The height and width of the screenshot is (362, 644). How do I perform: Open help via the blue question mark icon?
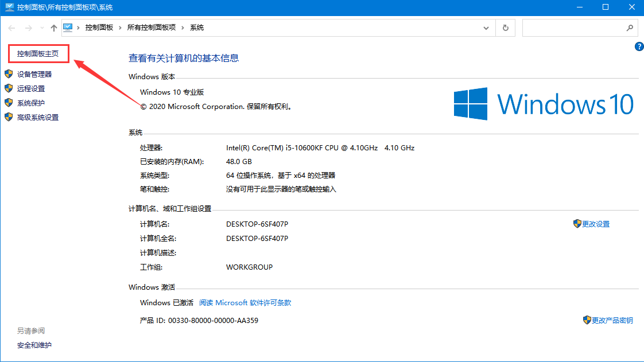pyautogui.click(x=639, y=46)
